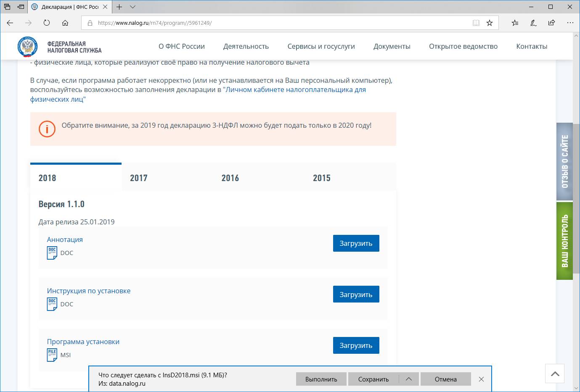Open the favorites hub
The height and width of the screenshot is (392, 580).
click(515, 23)
